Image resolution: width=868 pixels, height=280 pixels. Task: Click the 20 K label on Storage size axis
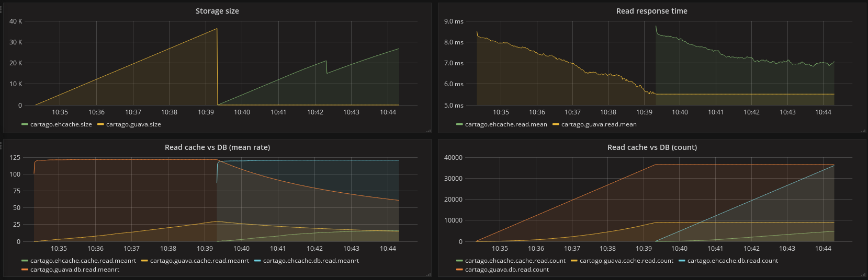(16, 63)
